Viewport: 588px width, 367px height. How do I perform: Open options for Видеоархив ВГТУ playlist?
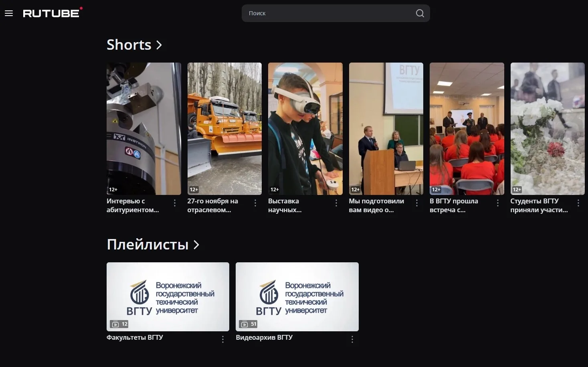pos(352,339)
